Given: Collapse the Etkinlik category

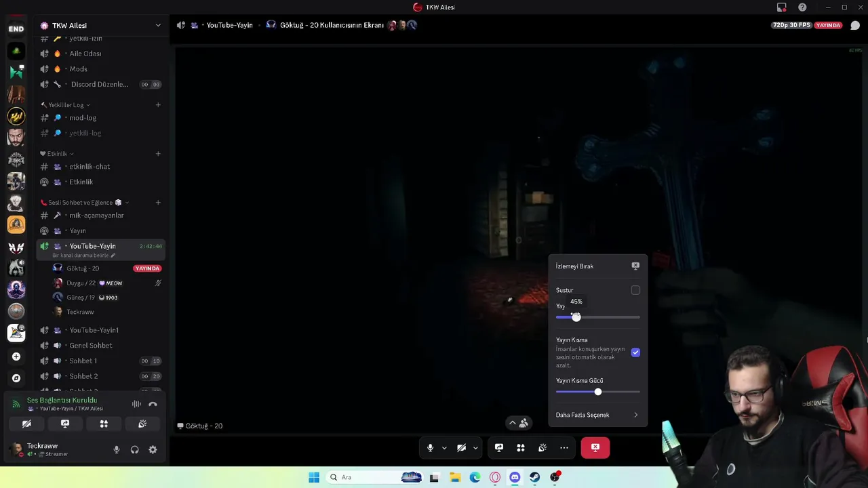Looking at the screenshot, I should (x=57, y=154).
